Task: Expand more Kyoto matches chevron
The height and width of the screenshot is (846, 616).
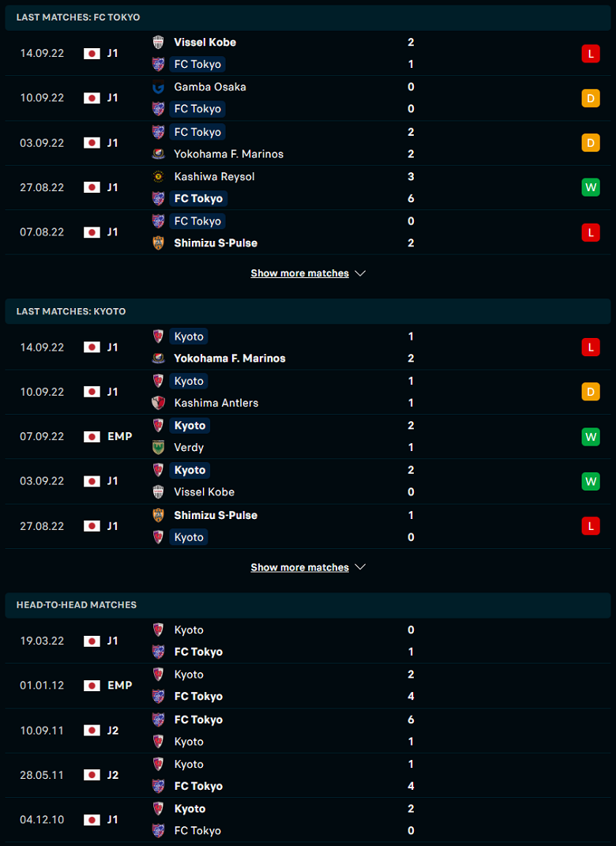Action: pos(360,567)
